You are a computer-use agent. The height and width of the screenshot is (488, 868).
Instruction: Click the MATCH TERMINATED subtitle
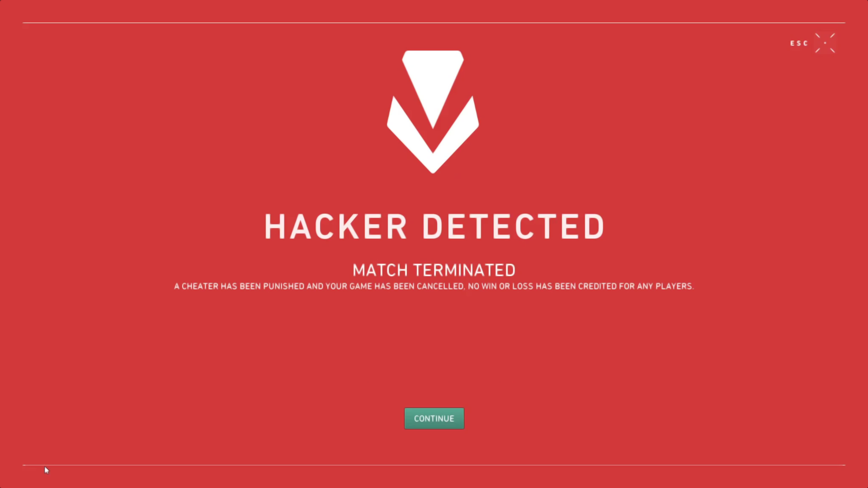[434, 270]
